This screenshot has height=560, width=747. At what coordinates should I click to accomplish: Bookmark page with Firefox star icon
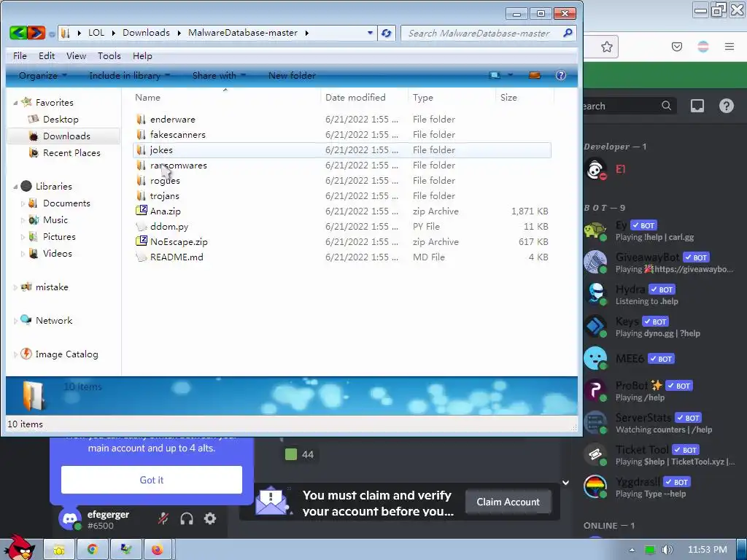[606, 47]
